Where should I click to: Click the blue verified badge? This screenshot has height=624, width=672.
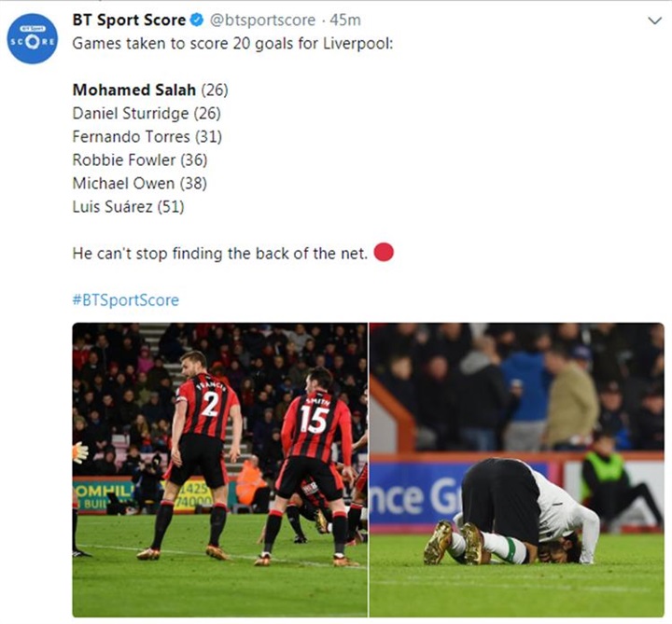point(197,20)
